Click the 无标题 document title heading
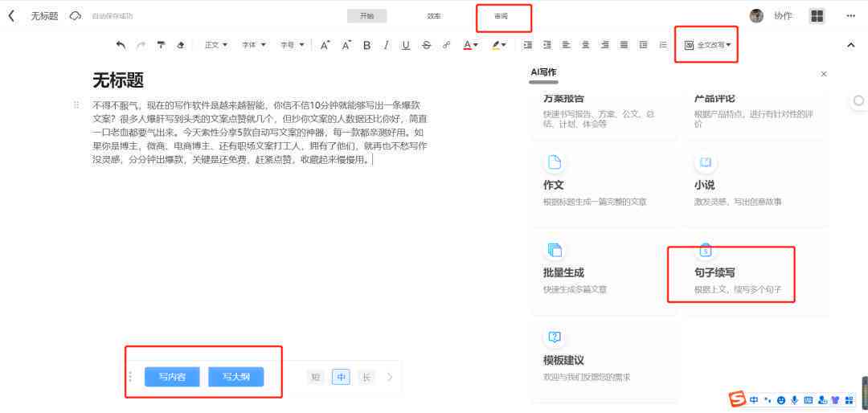Screen dimensions: 868x413 [118, 81]
